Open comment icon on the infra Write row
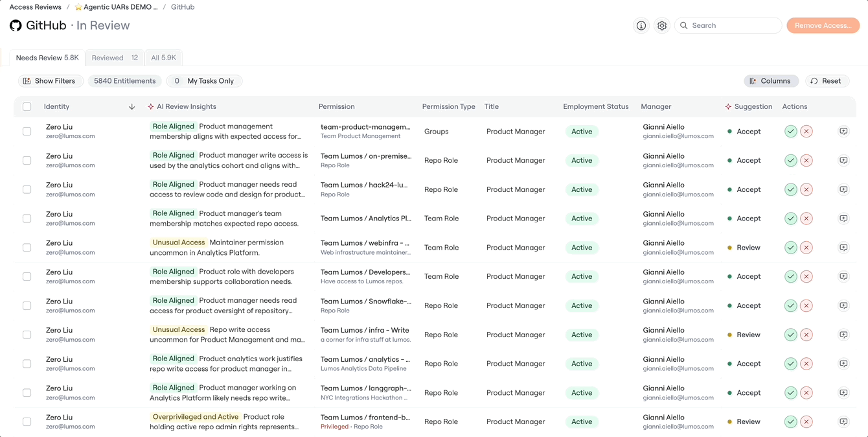868x437 pixels. tap(843, 335)
